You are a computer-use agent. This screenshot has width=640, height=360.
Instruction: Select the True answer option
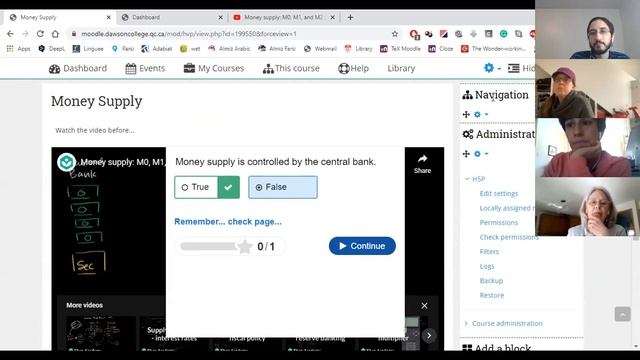207,187
